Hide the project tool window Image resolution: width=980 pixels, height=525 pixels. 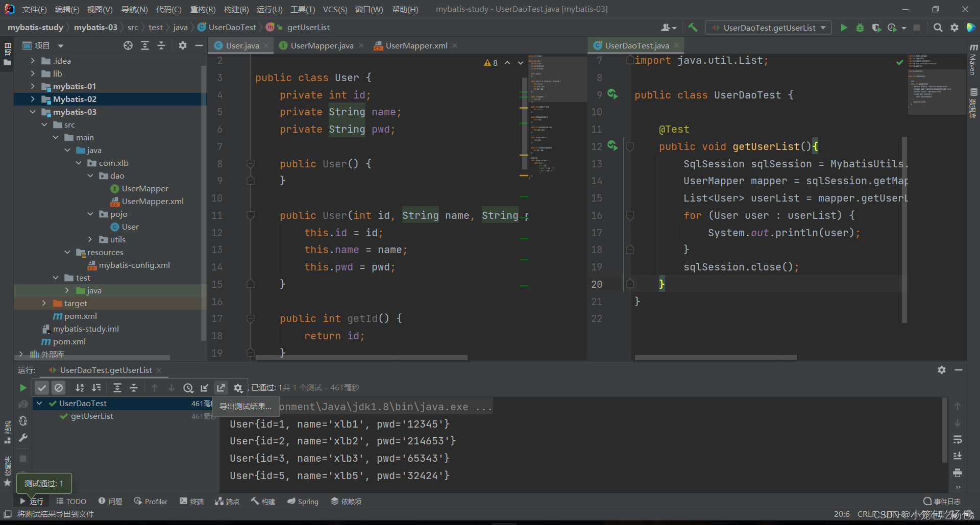199,45
